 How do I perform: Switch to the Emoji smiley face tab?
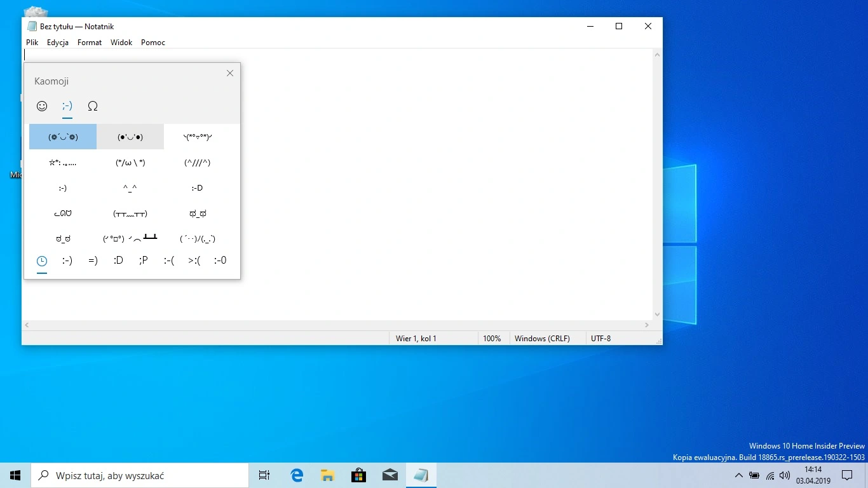click(42, 106)
